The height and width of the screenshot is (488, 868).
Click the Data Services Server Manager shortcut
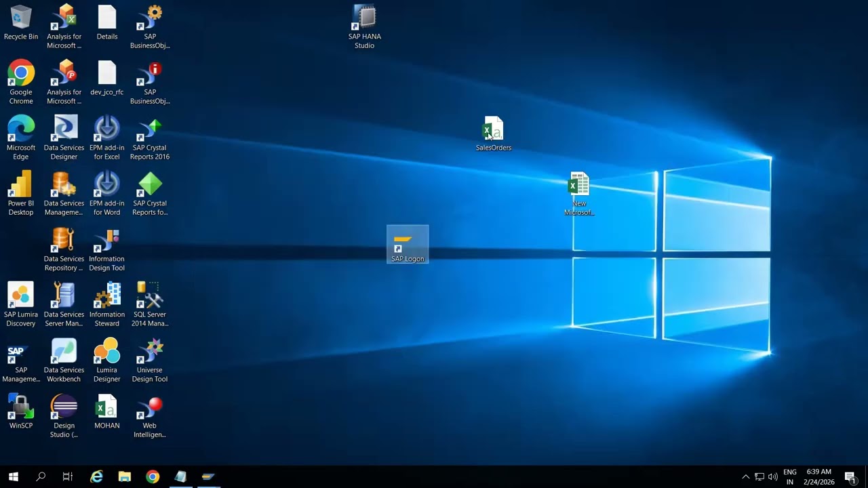[x=64, y=305]
